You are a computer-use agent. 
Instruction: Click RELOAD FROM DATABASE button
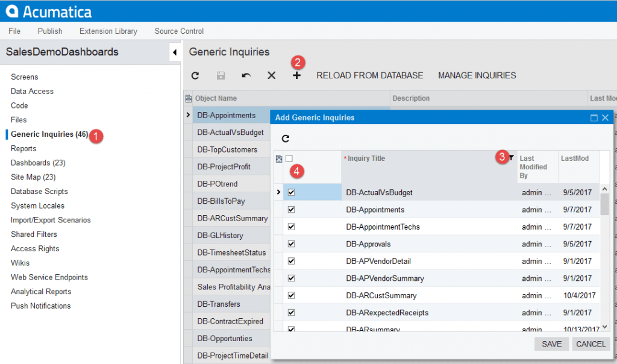pos(370,75)
